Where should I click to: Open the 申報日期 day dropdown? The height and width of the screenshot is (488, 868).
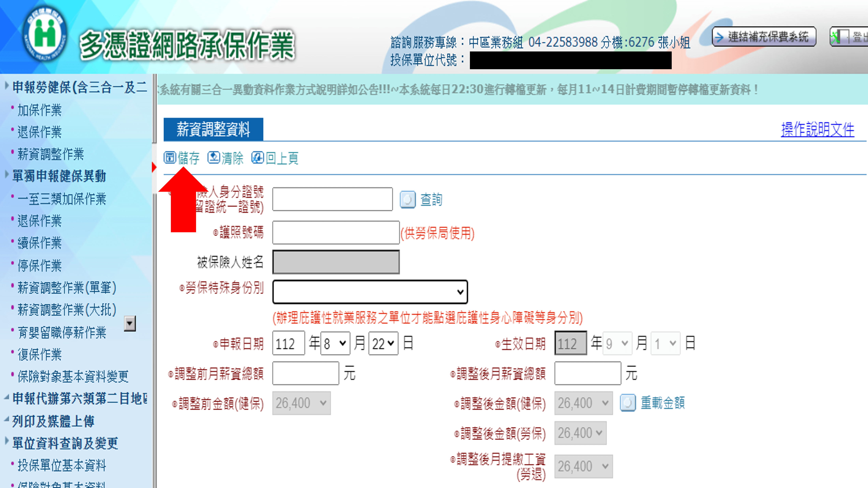pyautogui.click(x=383, y=343)
